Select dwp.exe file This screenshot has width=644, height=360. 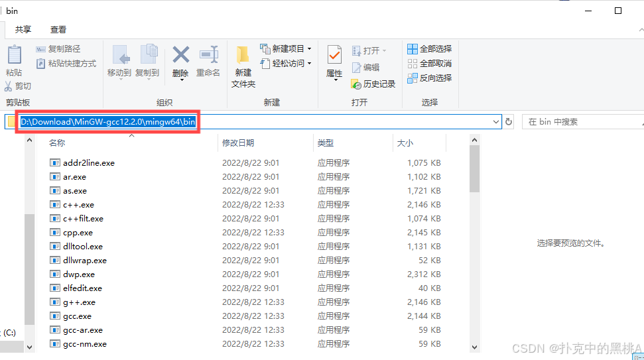[78, 274]
